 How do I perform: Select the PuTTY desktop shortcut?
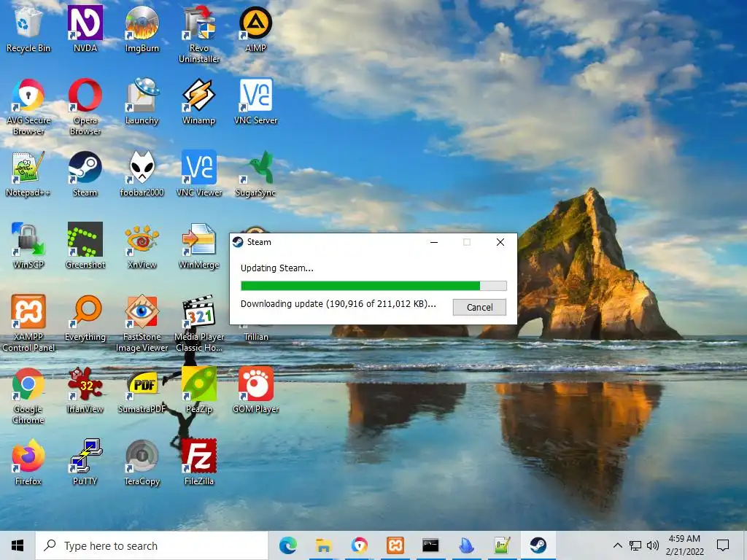coord(85,462)
